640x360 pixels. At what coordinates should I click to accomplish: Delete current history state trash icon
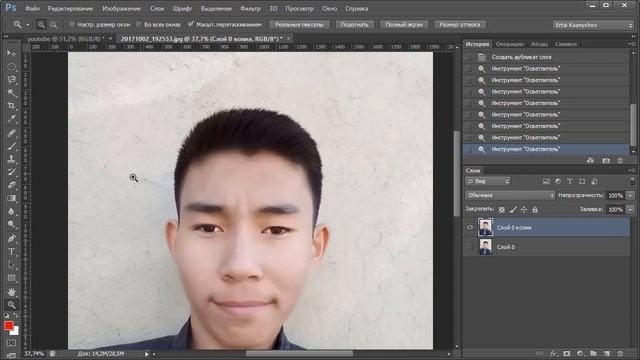point(620,160)
